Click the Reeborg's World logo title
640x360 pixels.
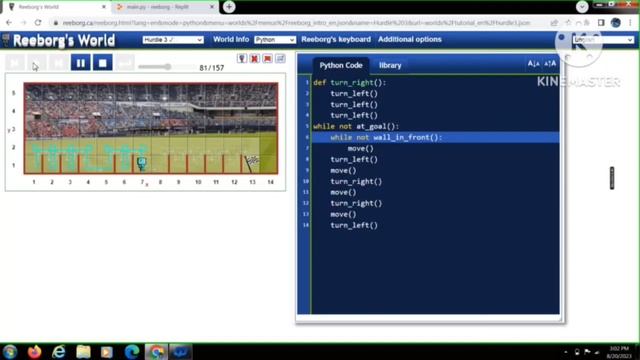click(x=64, y=40)
